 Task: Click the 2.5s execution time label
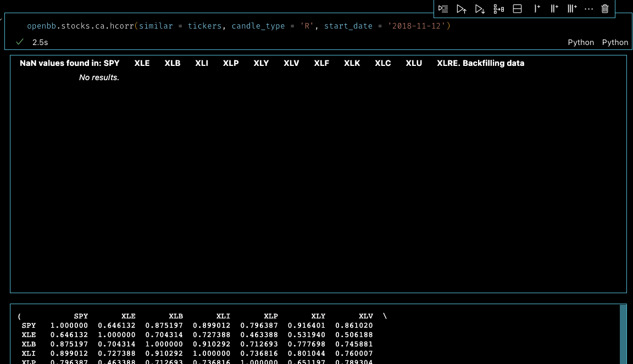39,42
